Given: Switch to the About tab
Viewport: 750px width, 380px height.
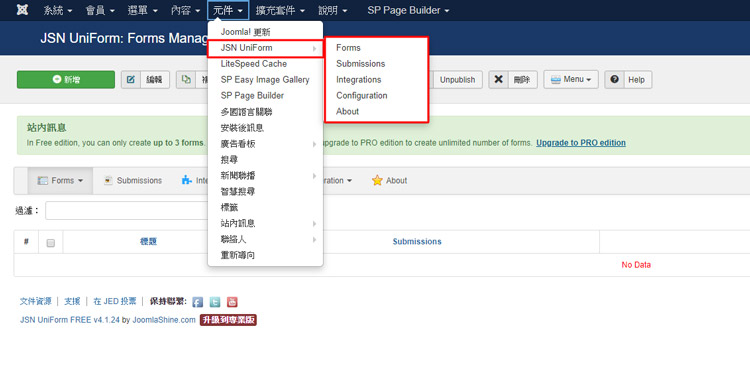Looking at the screenshot, I should [390, 180].
